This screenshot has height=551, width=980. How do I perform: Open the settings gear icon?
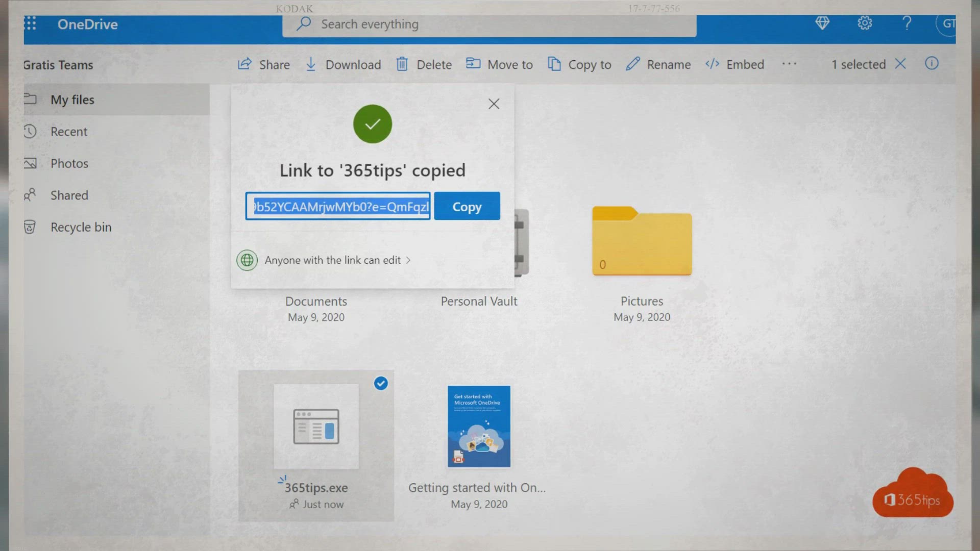tap(864, 23)
